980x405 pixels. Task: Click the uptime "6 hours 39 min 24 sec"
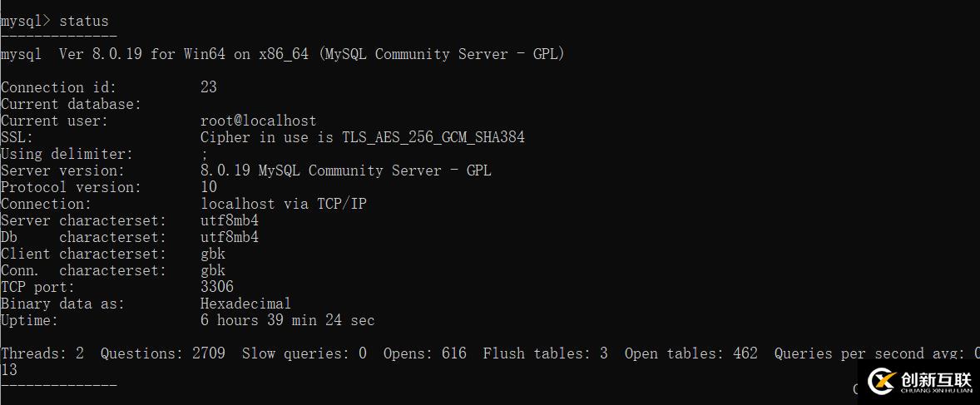pyautogui.click(x=287, y=320)
